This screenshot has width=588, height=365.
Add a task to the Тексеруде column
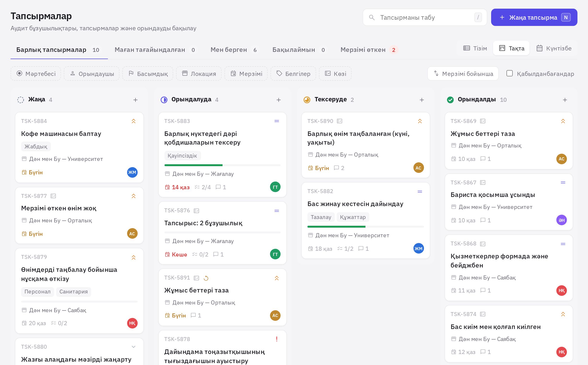click(x=422, y=100)
